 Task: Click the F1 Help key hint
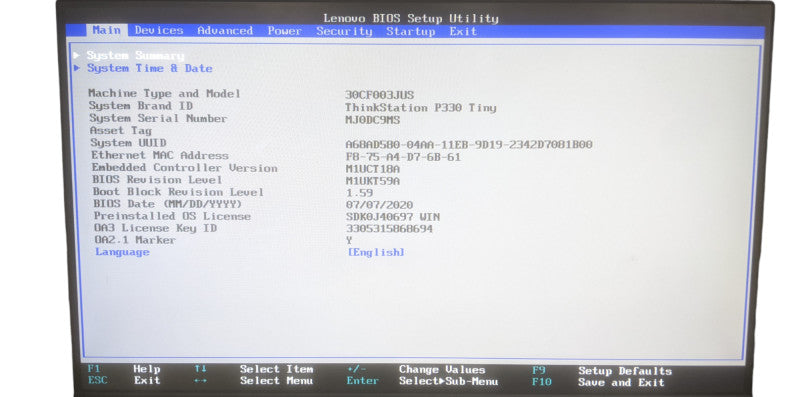(x=124, y=369)
